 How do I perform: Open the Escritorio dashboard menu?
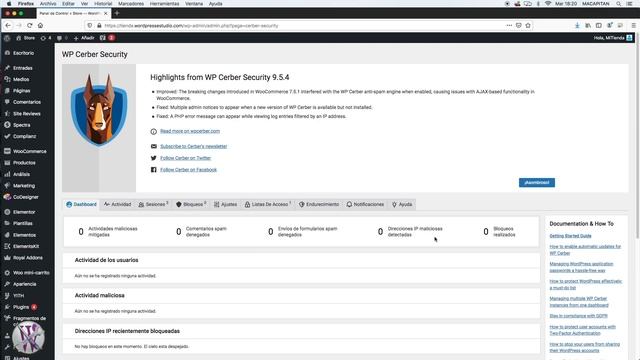(23, 53)
